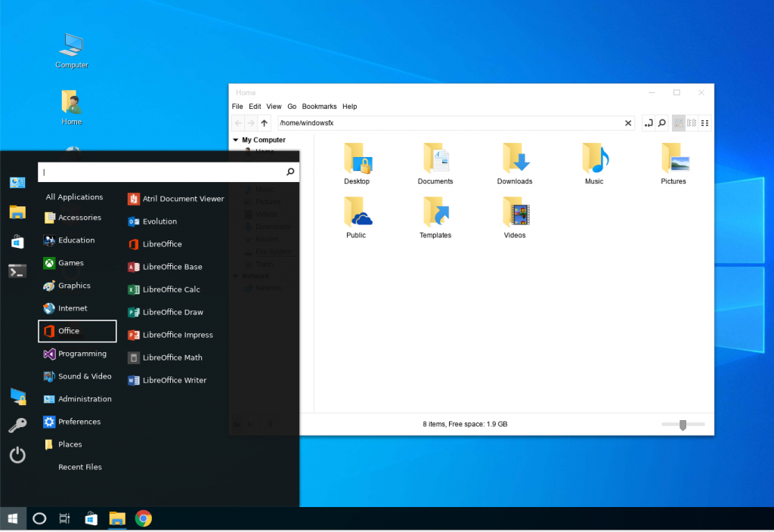Open the Downloads folder in file manager
Viewport: 774px width, 532px height.
coord(515,164)
